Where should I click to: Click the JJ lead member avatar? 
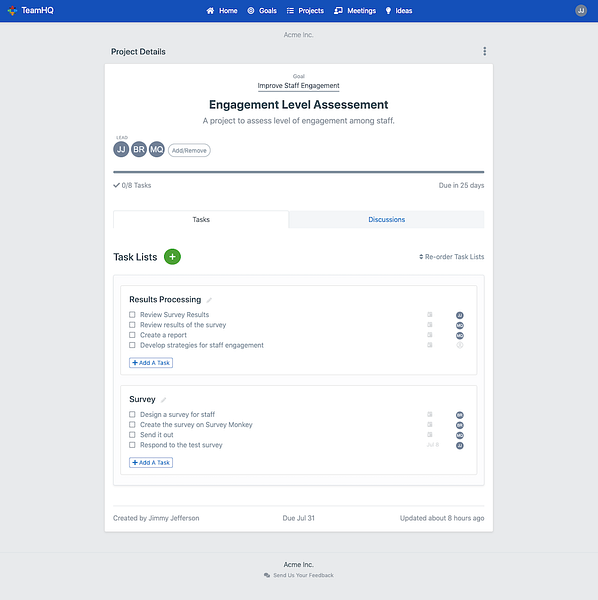(x=121, y=149)
